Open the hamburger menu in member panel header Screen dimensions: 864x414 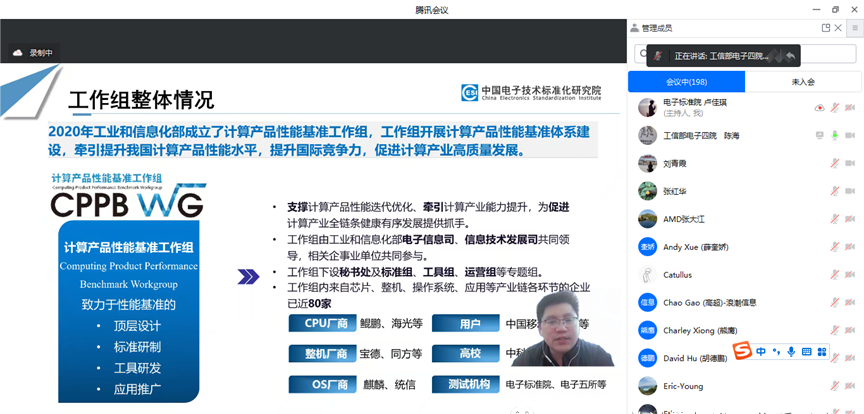pyautogui.click(x=855, y=28)
